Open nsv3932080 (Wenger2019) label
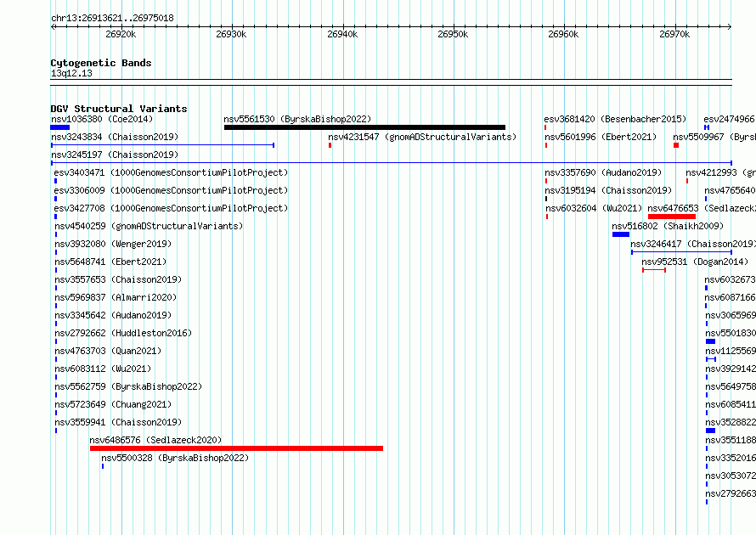 tap(113, 244)
